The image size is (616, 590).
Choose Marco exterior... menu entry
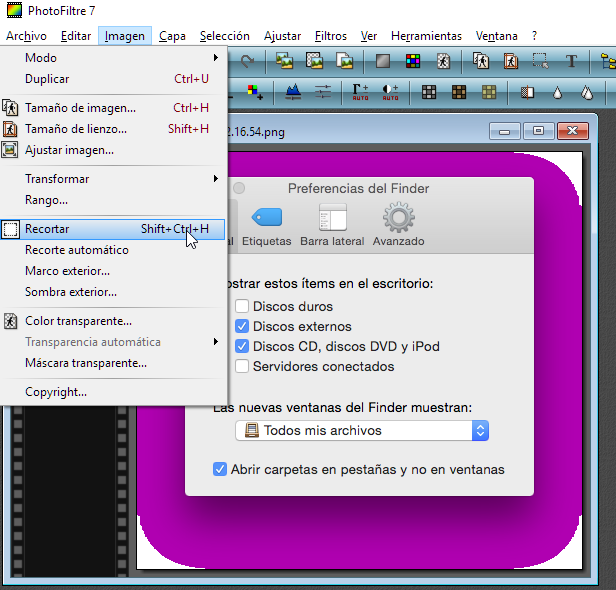(114, 271)
